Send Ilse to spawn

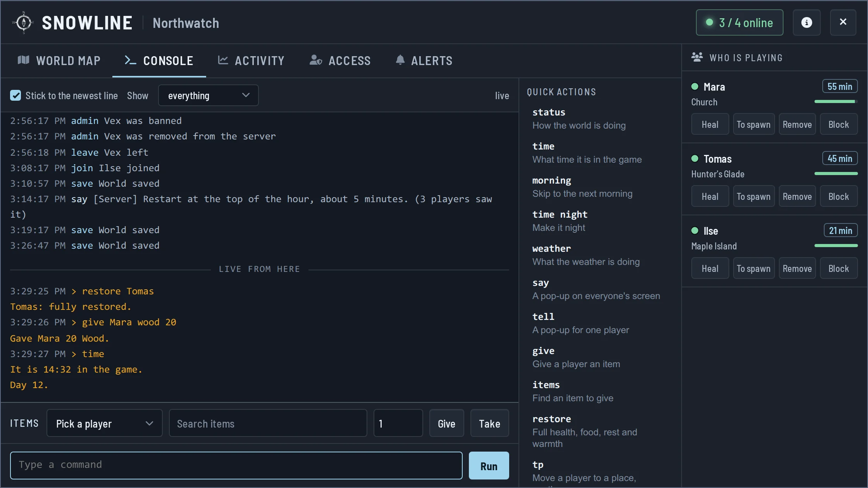[754, 268]
